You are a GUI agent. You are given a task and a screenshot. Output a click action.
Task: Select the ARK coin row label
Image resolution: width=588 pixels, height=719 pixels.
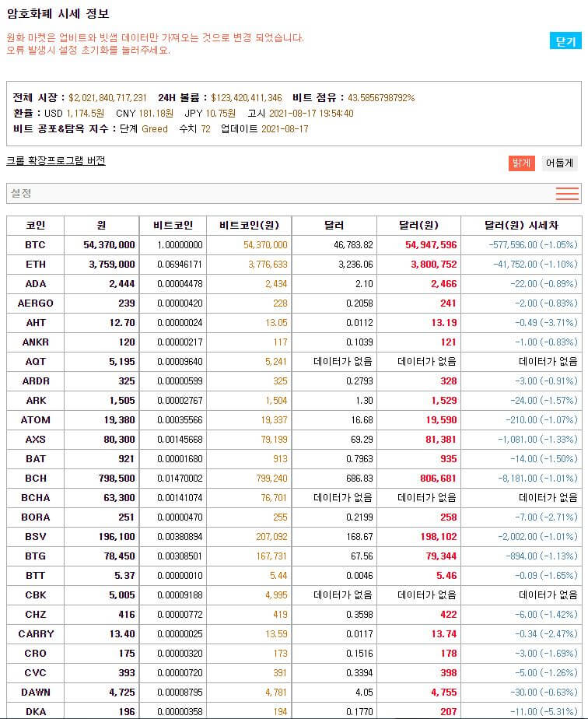[x=35, y=400]
